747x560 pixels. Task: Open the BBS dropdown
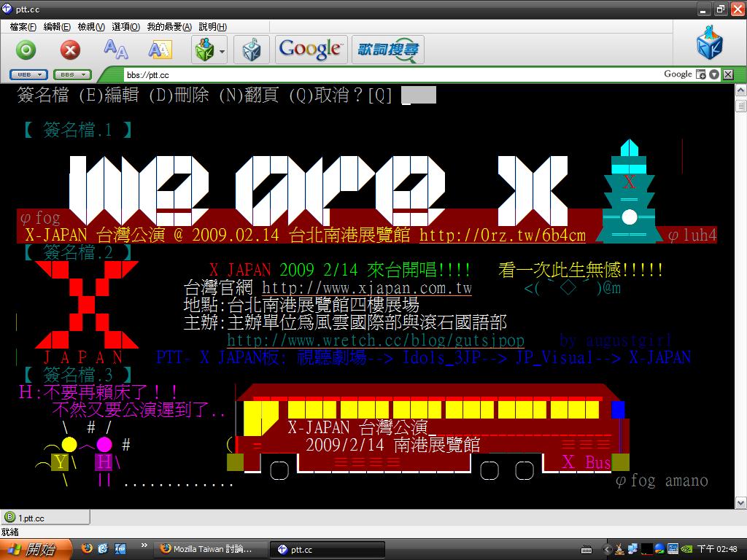click(72, 75)
